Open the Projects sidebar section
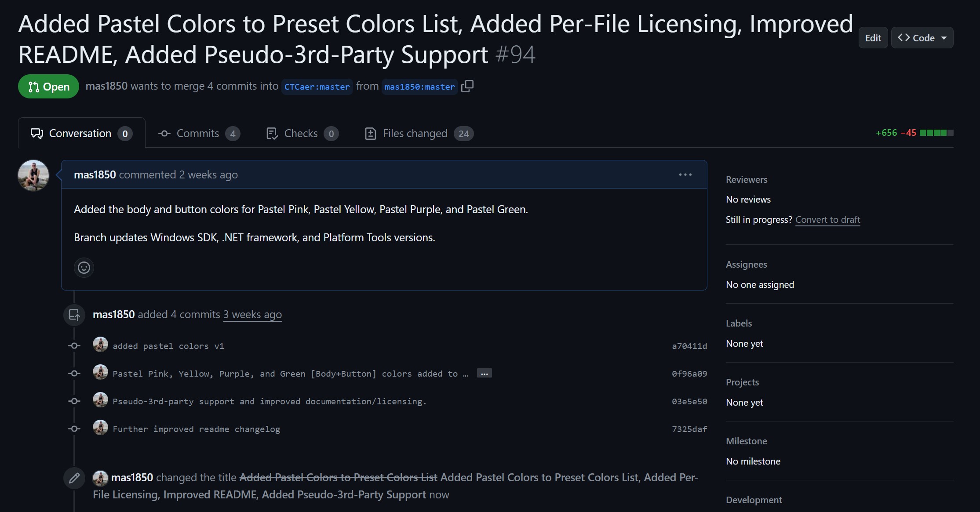 pyautogui.click(x=742, y=382)
